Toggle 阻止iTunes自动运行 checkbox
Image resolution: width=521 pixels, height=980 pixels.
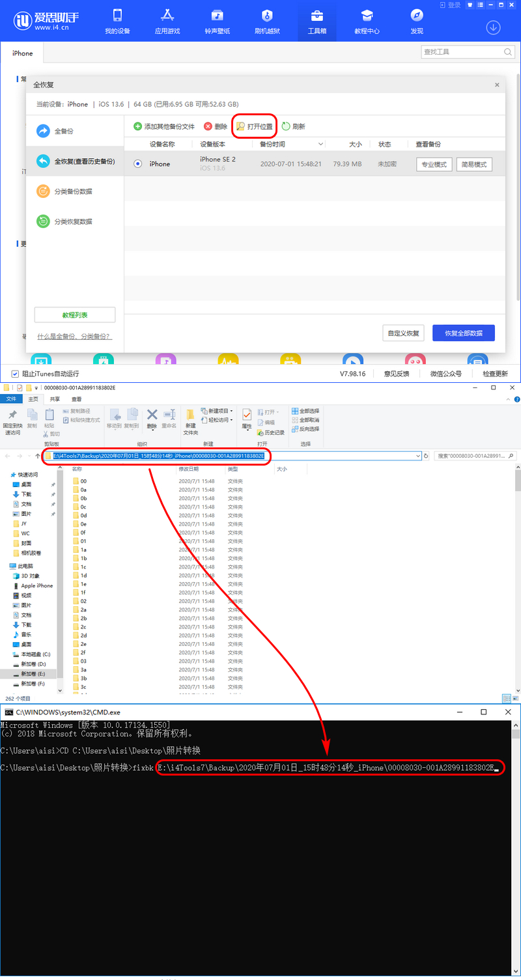click(x=15, y=374)
